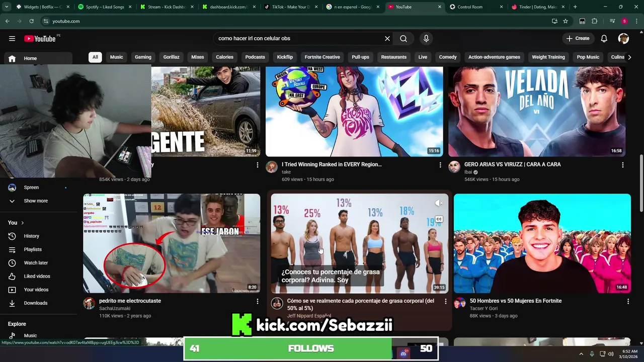
Task: Open the Velada del Año thumbnail
Action: pos(537,112)
